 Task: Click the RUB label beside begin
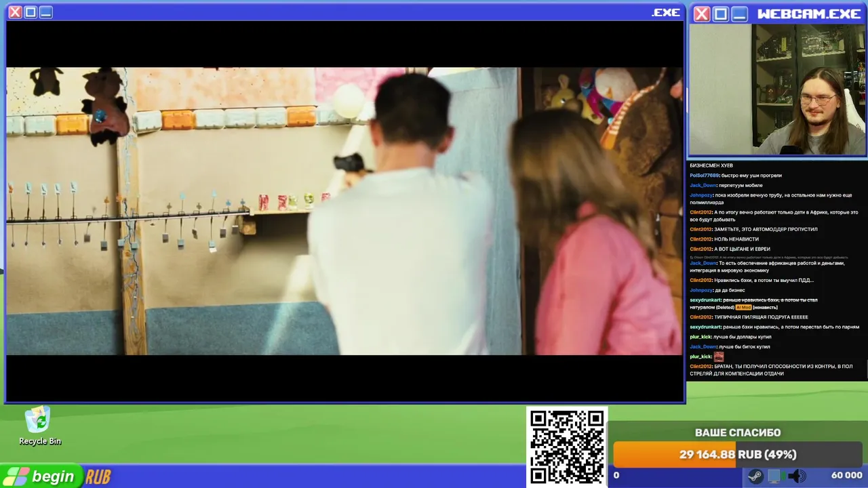(x=98, y=477)
